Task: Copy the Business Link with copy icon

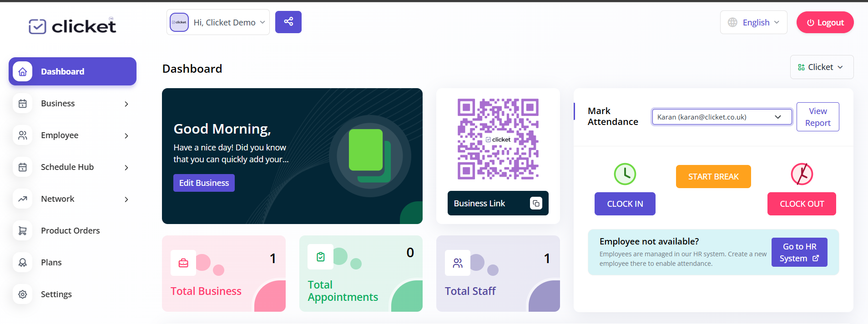Action: [x=536, y=203]
